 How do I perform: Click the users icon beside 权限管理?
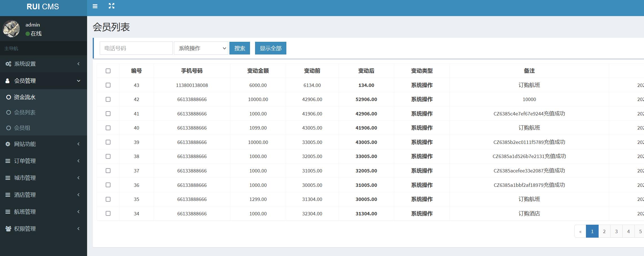[8, 229]
